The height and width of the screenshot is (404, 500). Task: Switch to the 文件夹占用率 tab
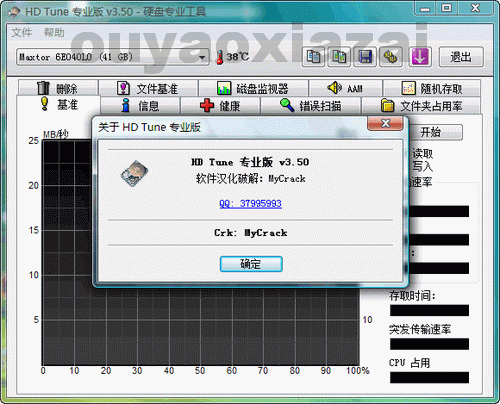point(421,106)
